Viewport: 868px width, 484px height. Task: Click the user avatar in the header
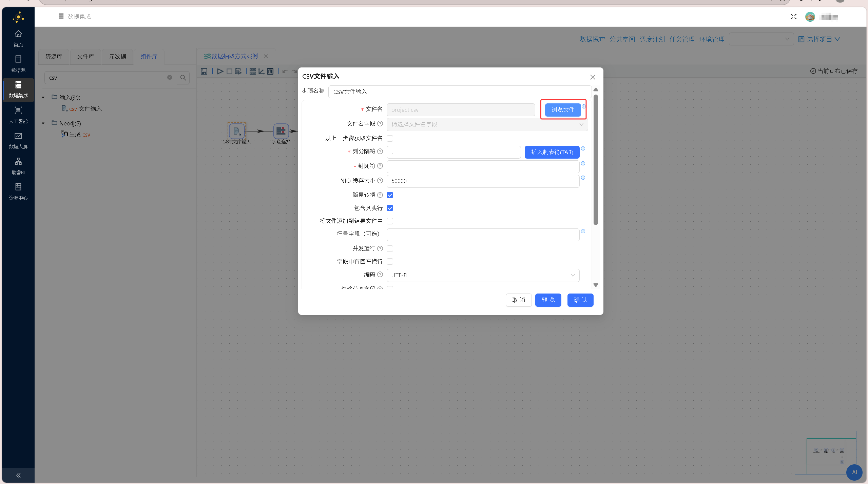point(810,17)
